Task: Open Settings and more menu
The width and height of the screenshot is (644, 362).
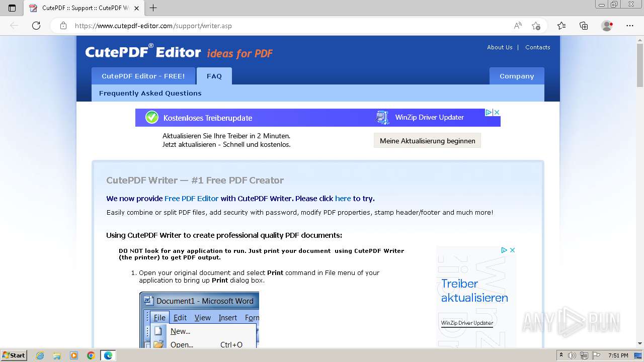Action: point(630,26)
